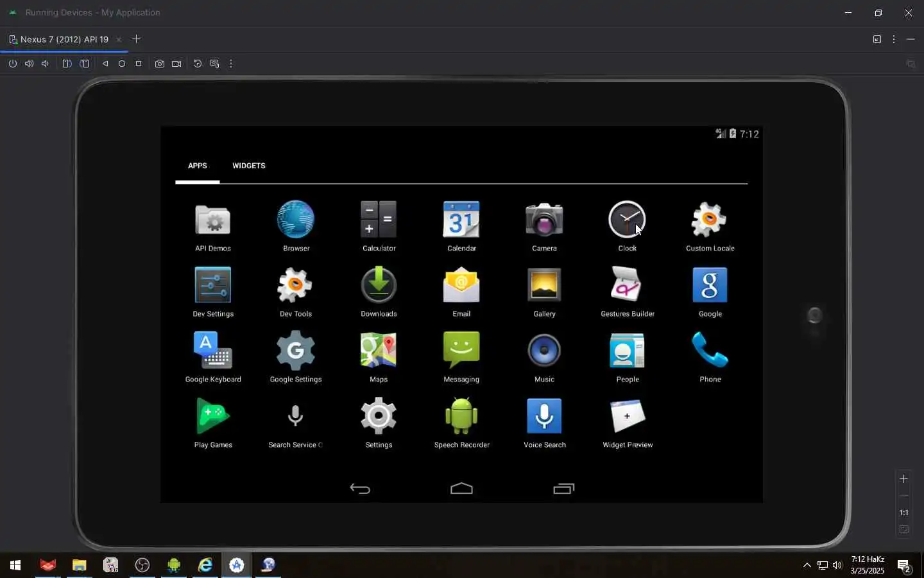The image size is (924, 578).
Task: Launch Dev Tools app
Action: click(296, 292)
